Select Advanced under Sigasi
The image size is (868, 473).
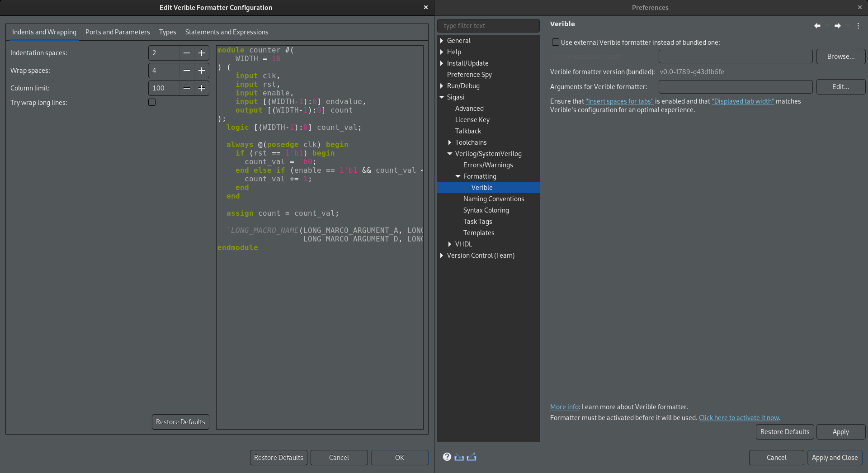(469, 109)
